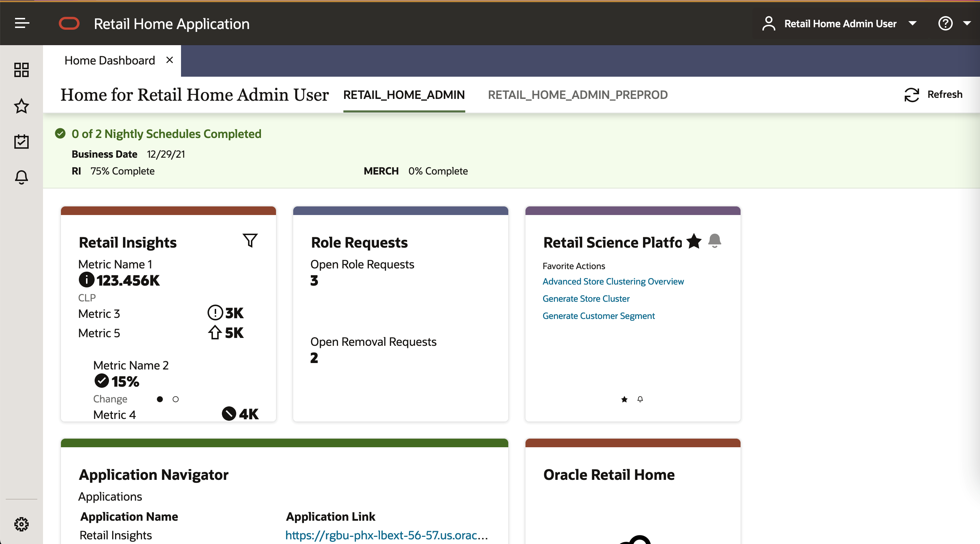Click checkmark icon next to 15%

[101, 381]
